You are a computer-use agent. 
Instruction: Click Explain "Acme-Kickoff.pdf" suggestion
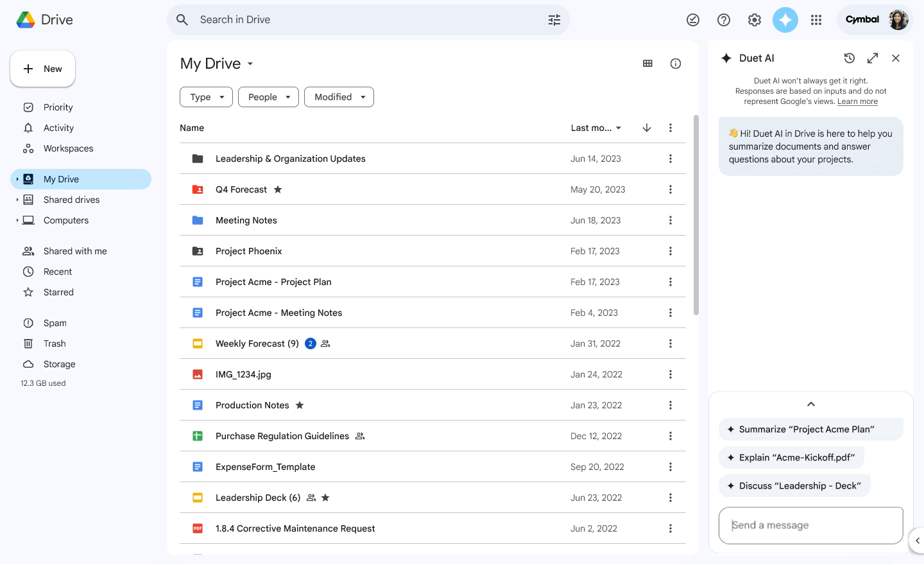792,458
